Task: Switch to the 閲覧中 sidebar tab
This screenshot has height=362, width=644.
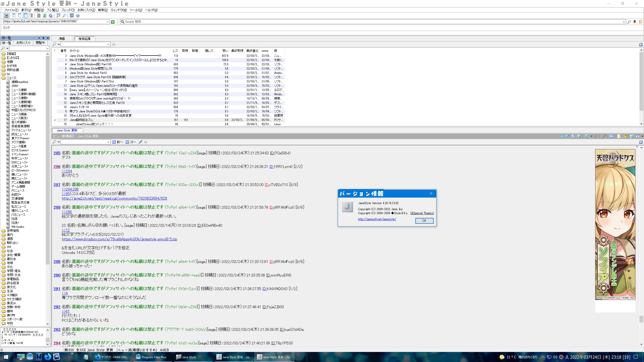Action: (40, 43)
